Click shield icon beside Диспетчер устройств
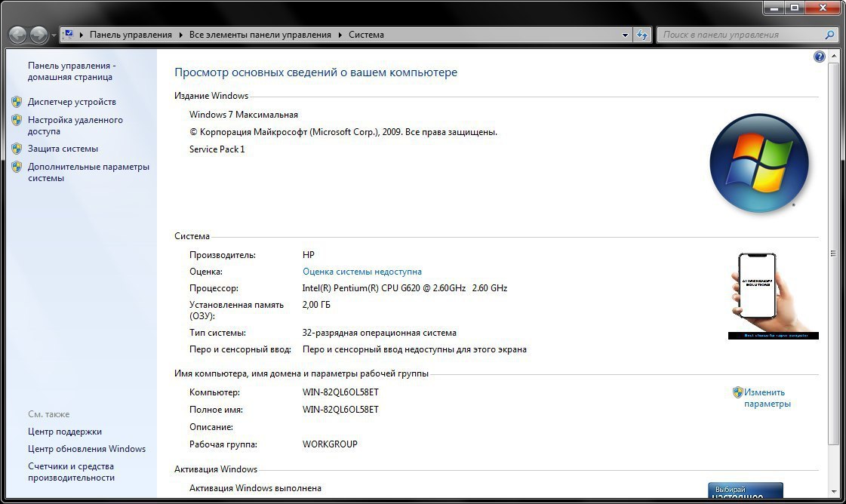846x504 pixels. pyautogui.click(x=17, y=101)
